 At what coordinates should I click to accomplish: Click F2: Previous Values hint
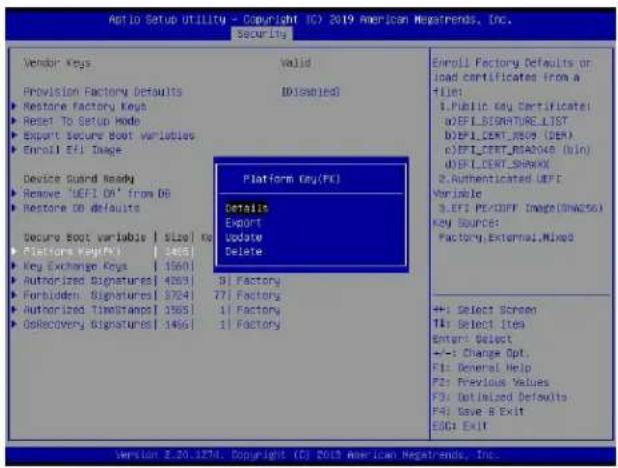click(491, 382)
